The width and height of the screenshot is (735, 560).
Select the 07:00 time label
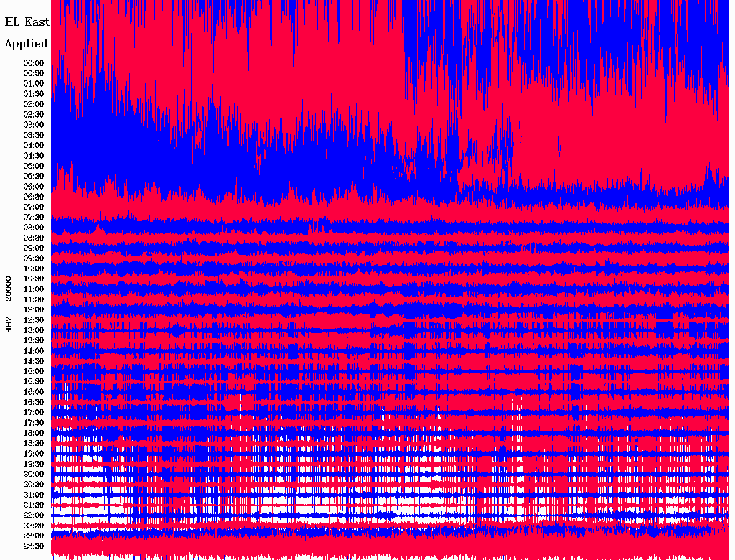tap(34, 207)
